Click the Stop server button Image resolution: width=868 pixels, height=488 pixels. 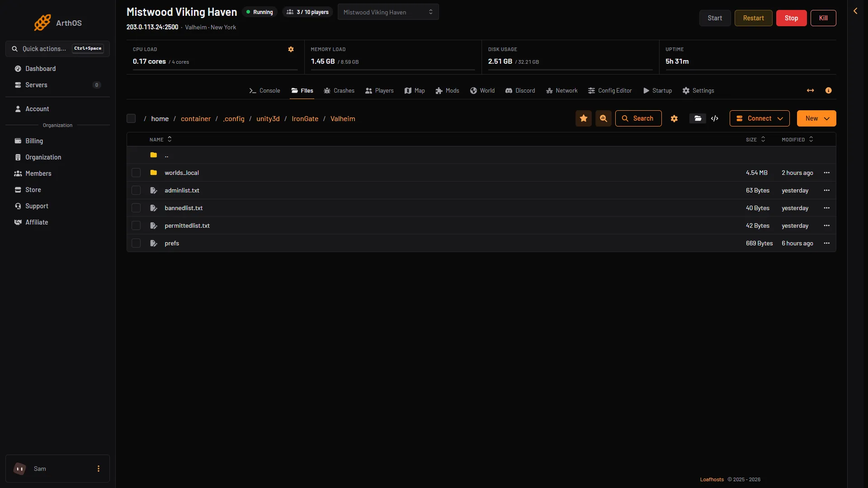tap(792, 18)
